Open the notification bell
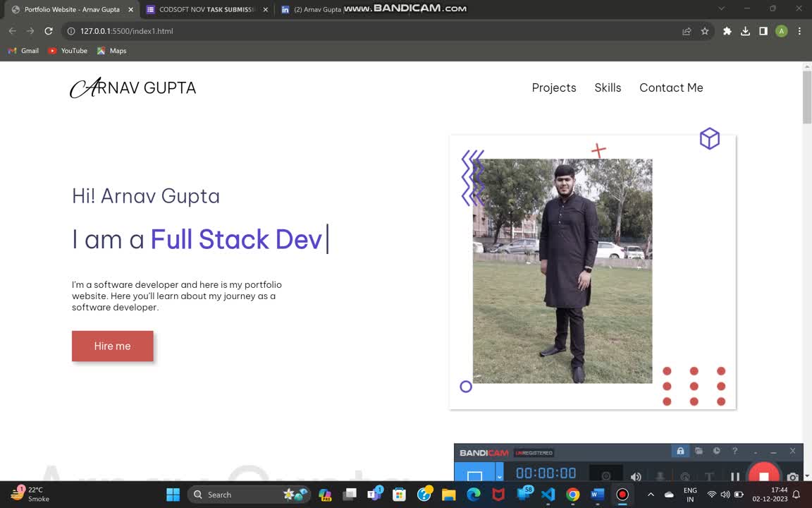This screenshot has width=812, height=508. coord(796,495)
